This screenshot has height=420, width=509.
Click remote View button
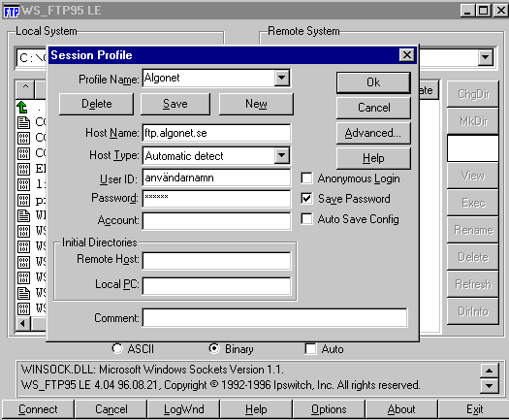click(473, 176)
